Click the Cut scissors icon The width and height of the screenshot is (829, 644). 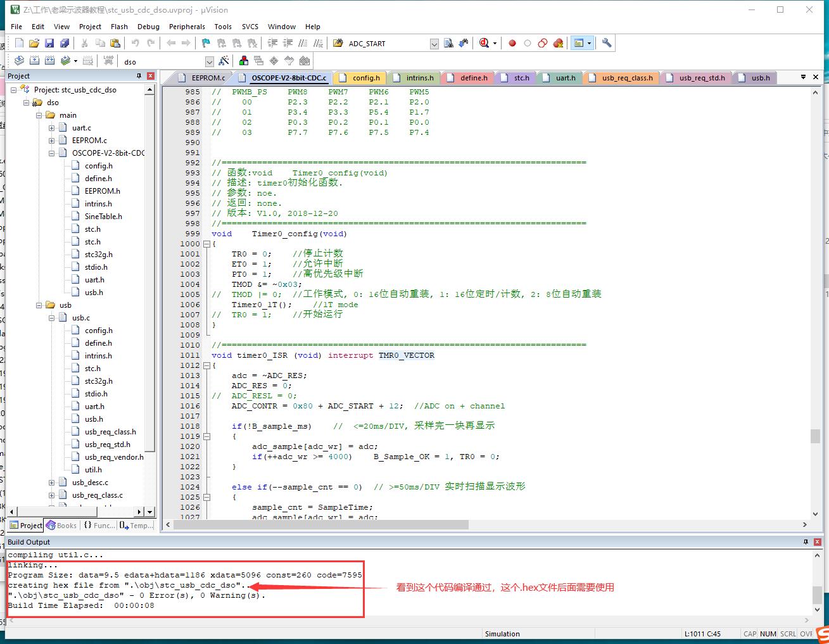[x=84, y=43]
